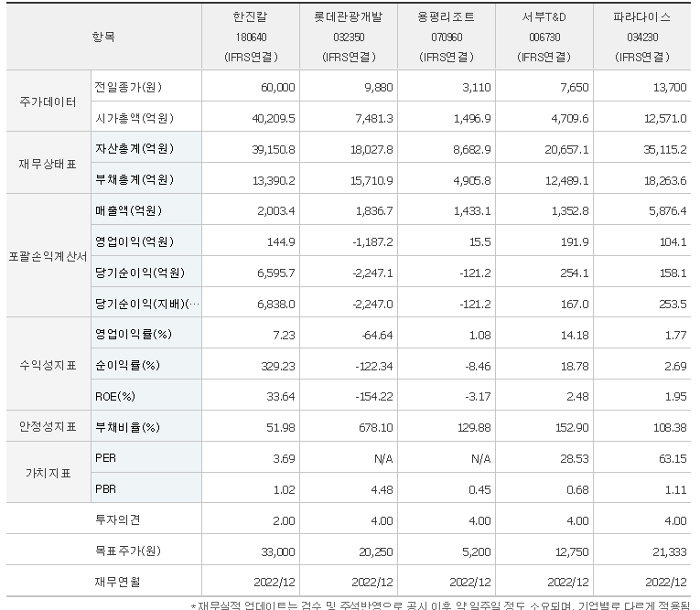Click operating profit value -1,187.2

point(372,242)
